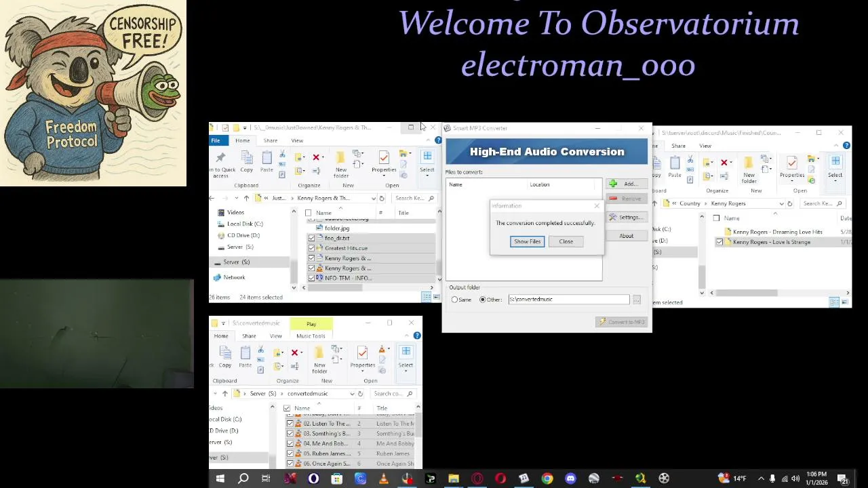Click the red Delete X in the Country window

(724, 163)
